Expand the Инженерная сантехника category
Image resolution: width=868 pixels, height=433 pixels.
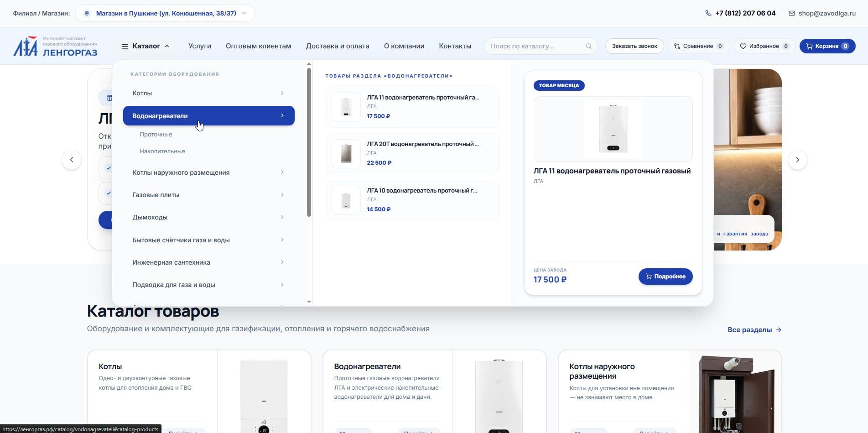208,262
